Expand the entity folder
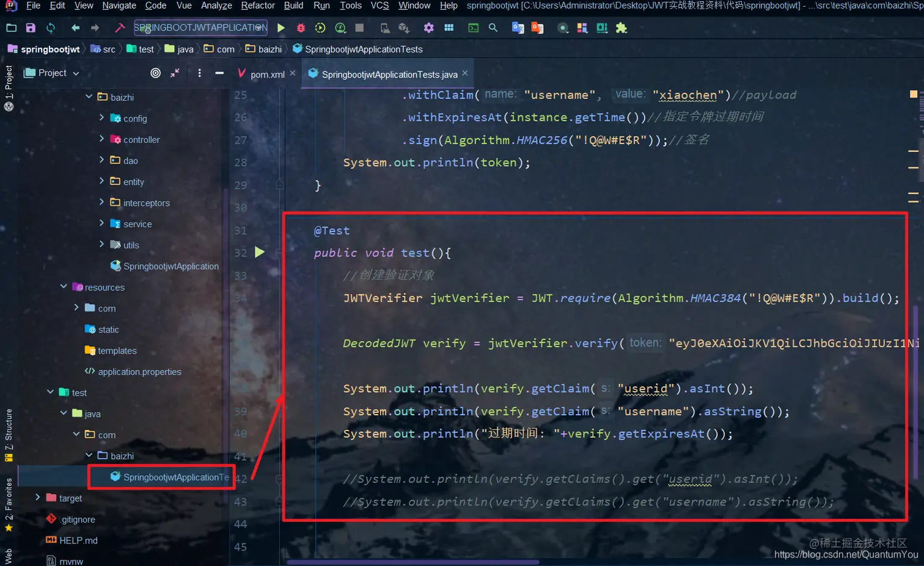This screenshot has height=566, width=924. pos(101,181)
